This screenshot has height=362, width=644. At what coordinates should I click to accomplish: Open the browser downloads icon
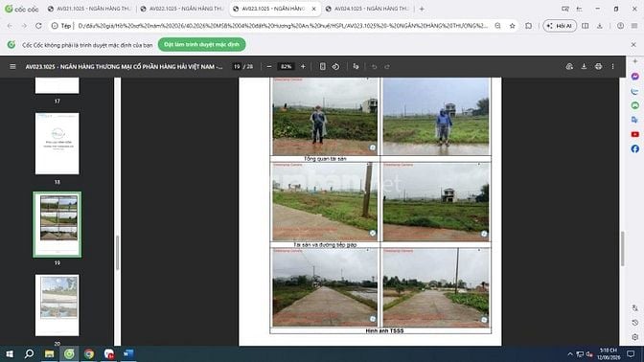click(x=600, y=26)
